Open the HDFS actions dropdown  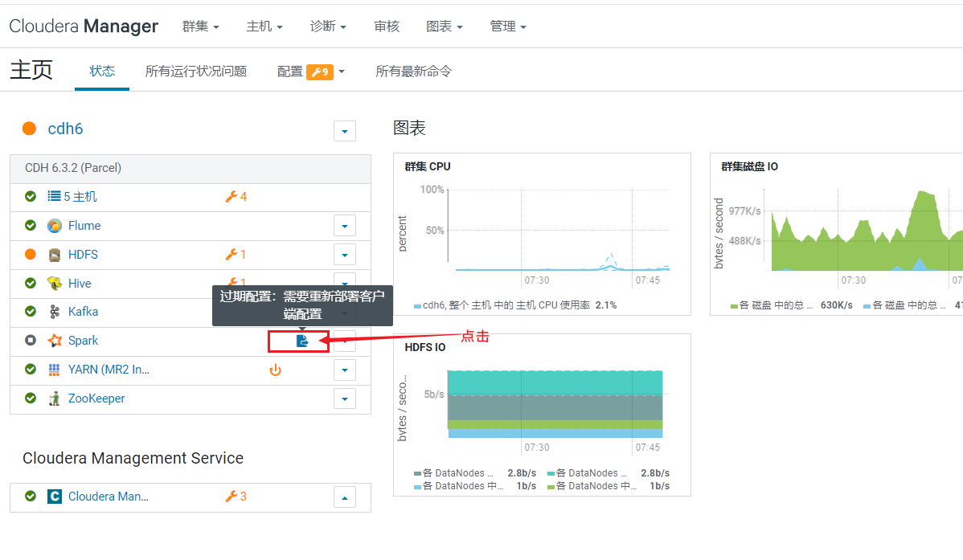345,255
